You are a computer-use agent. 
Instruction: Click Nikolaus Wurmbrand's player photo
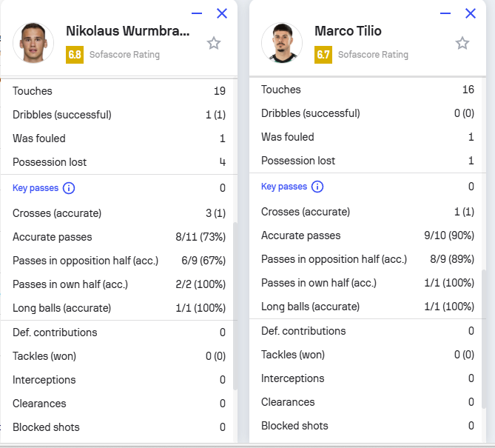click(x=33, y=43)
